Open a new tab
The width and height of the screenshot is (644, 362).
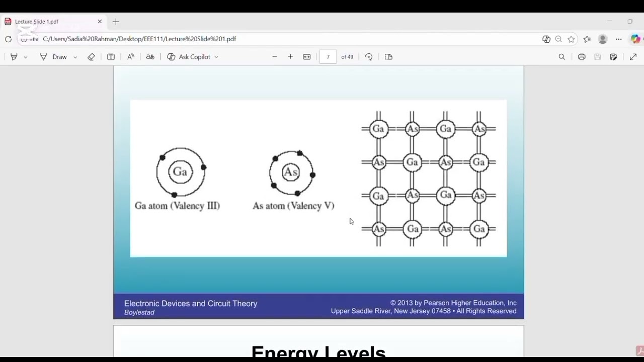point(116,22)
